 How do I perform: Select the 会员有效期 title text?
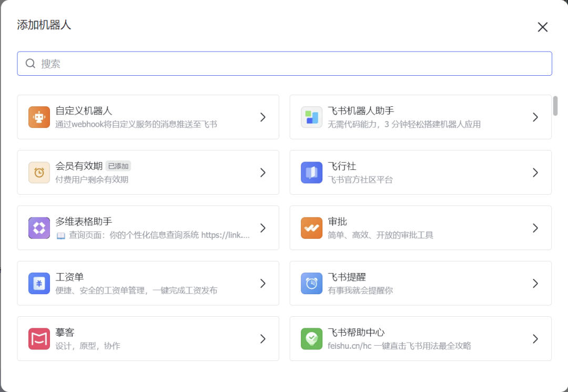(x=79, y=166)
